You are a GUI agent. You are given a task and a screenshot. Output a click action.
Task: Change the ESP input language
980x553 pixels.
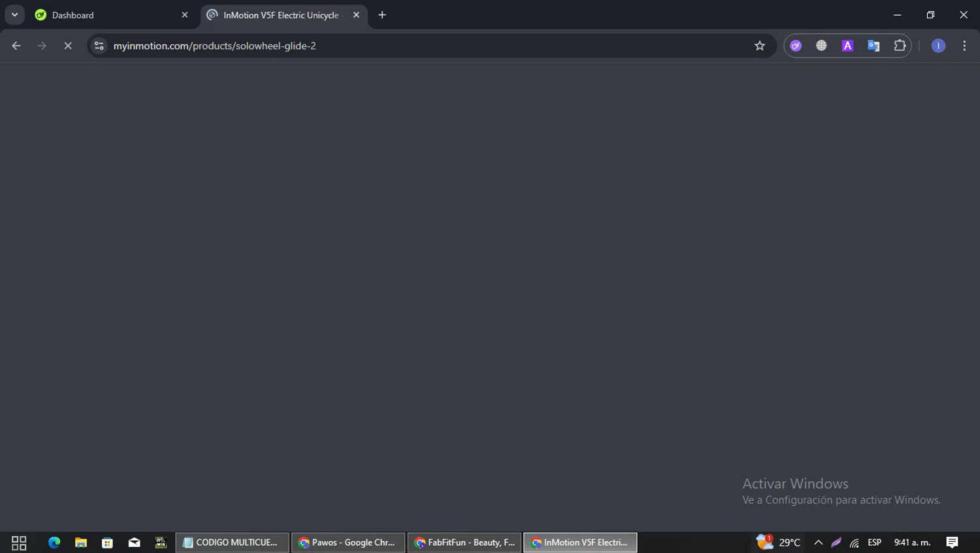[x=875, y=543]
